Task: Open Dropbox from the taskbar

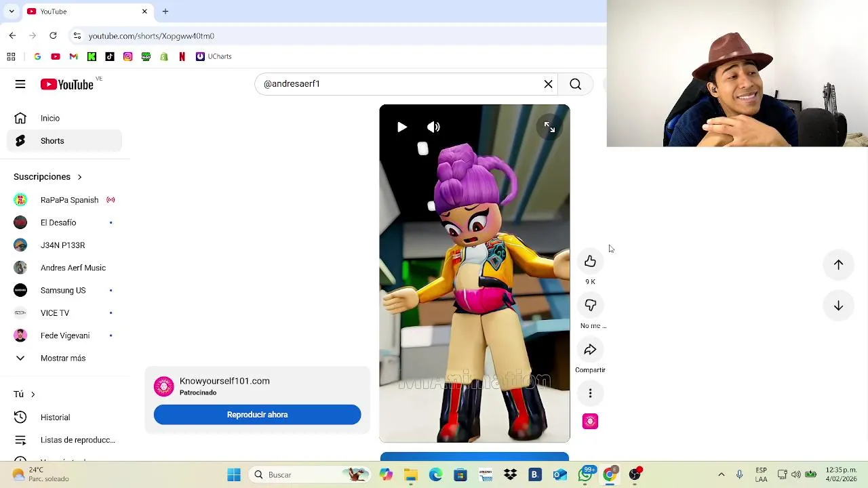Action: [x=510, y=475]
